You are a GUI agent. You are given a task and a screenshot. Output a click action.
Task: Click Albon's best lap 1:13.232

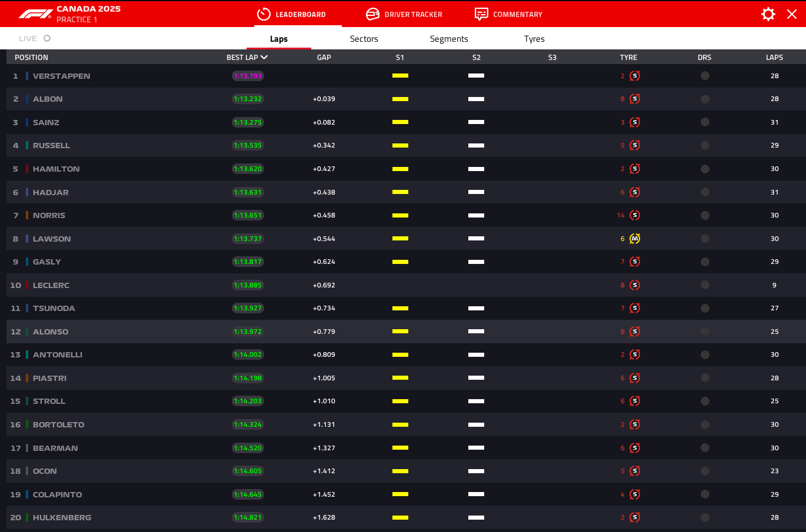click(248, 99)
